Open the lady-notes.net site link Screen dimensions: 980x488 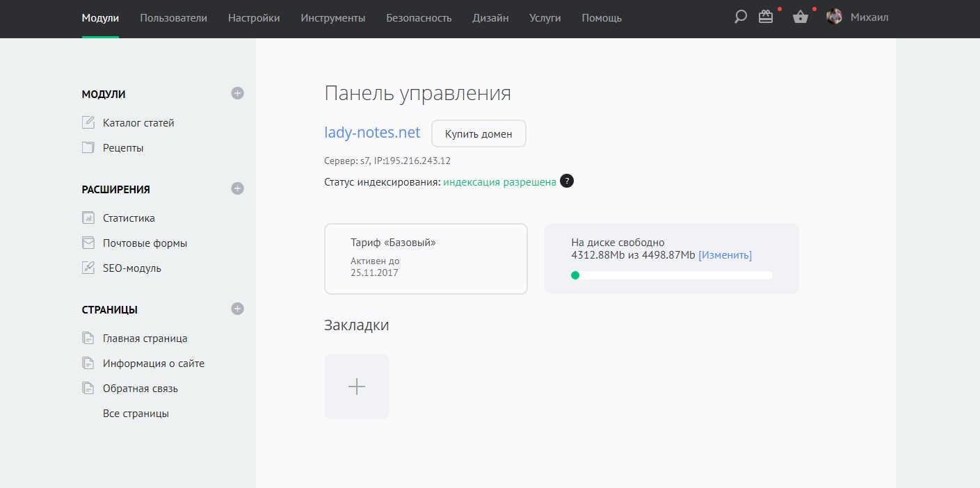tap(372, 132)
